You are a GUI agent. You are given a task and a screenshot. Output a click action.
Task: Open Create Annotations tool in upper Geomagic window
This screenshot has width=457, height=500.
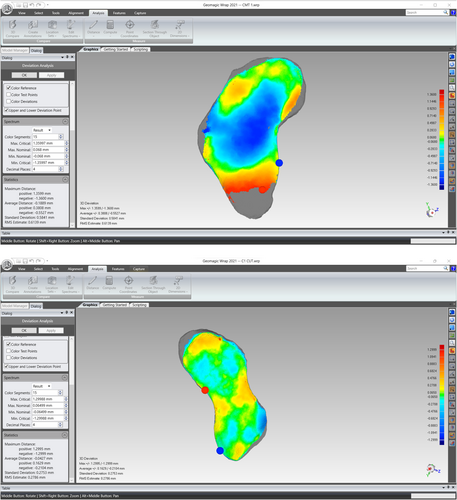click(33, 29)
